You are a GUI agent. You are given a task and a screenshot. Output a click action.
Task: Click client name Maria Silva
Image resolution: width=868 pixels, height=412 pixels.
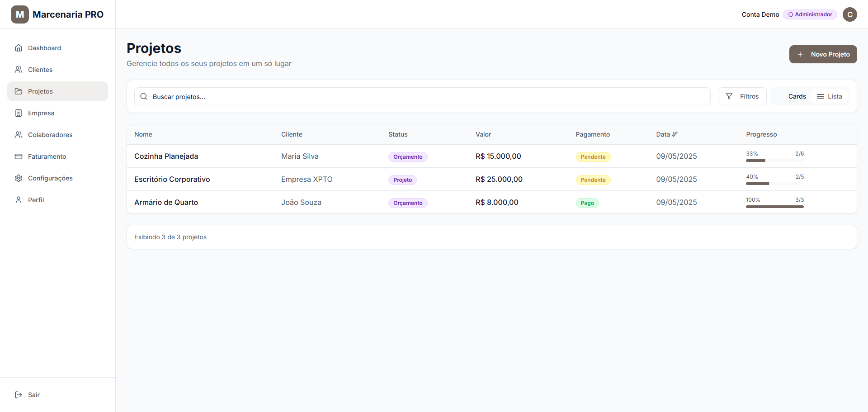point(300,156)
